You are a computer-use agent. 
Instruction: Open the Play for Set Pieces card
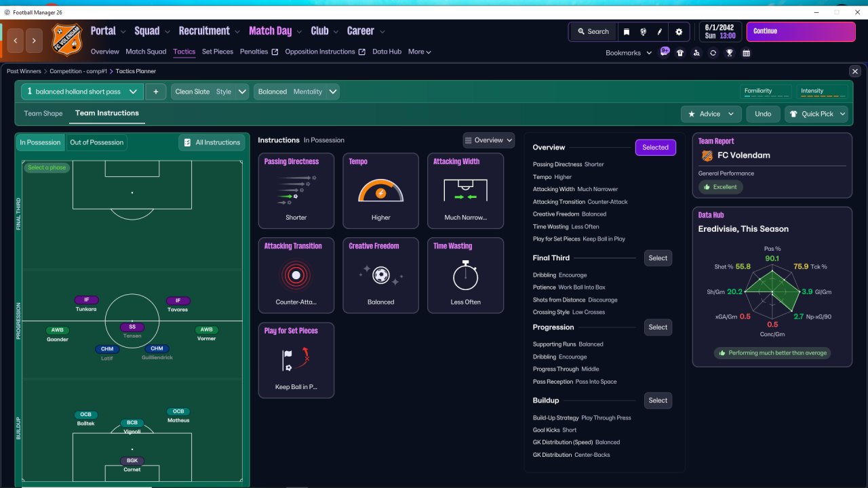[296, 360]
